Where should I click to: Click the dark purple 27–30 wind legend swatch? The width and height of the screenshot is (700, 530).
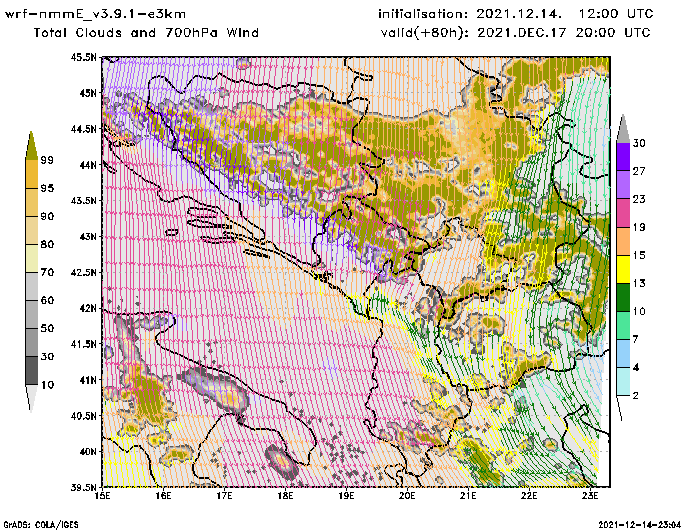(x=623, y=156)
